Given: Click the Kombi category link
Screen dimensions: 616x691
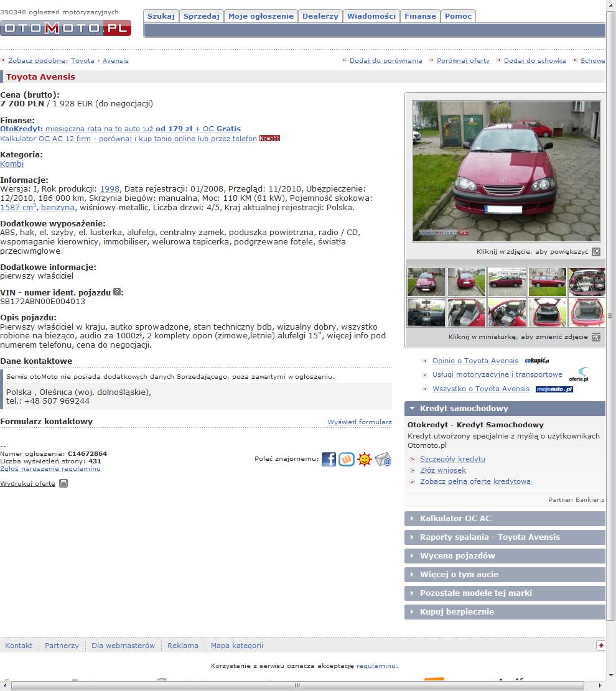Looking at the screenshot, I should point(12,164).
